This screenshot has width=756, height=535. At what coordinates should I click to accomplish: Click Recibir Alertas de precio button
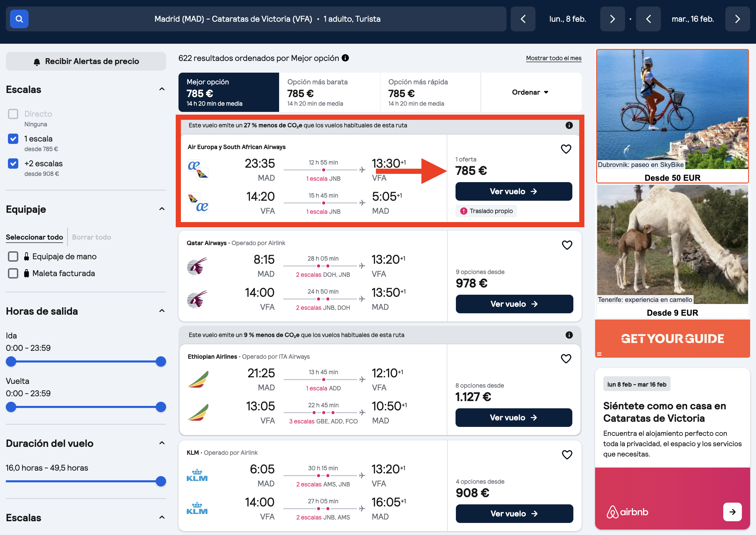[x=86, y=61]
